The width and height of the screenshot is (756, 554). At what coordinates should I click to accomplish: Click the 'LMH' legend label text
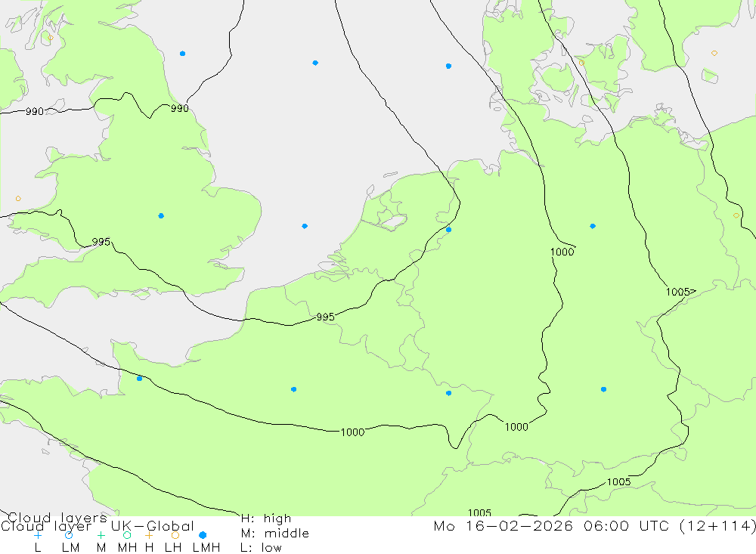point(206,548)
